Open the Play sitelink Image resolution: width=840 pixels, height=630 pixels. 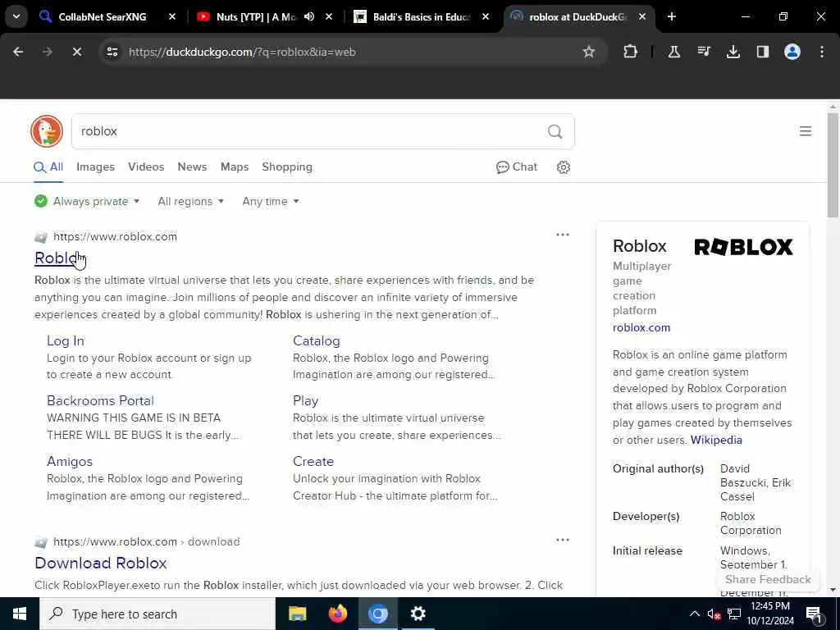pyautogui.click(x=305, y=401)
